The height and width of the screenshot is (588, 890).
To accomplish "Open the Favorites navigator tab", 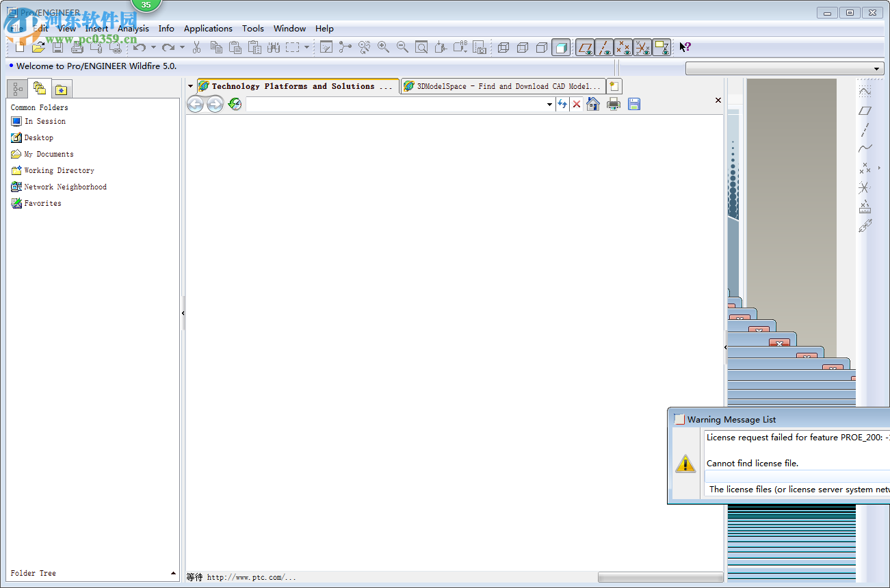I will coord(62,90).
